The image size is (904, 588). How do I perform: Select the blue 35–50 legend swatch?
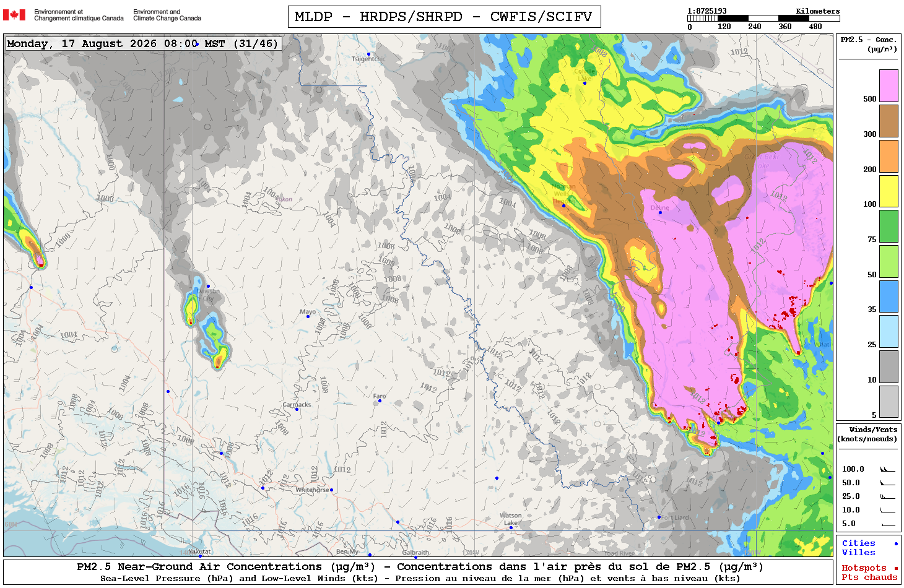(x=889, y=296)
